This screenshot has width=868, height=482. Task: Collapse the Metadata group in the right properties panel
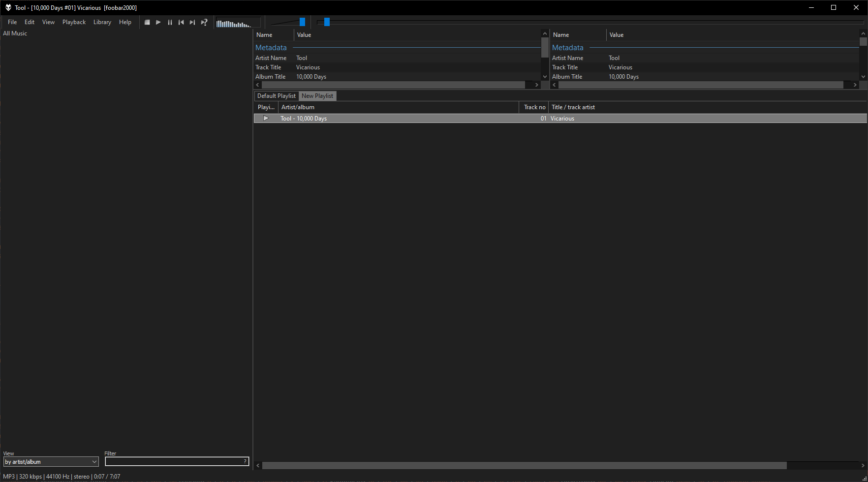click(x=568, y=48)
